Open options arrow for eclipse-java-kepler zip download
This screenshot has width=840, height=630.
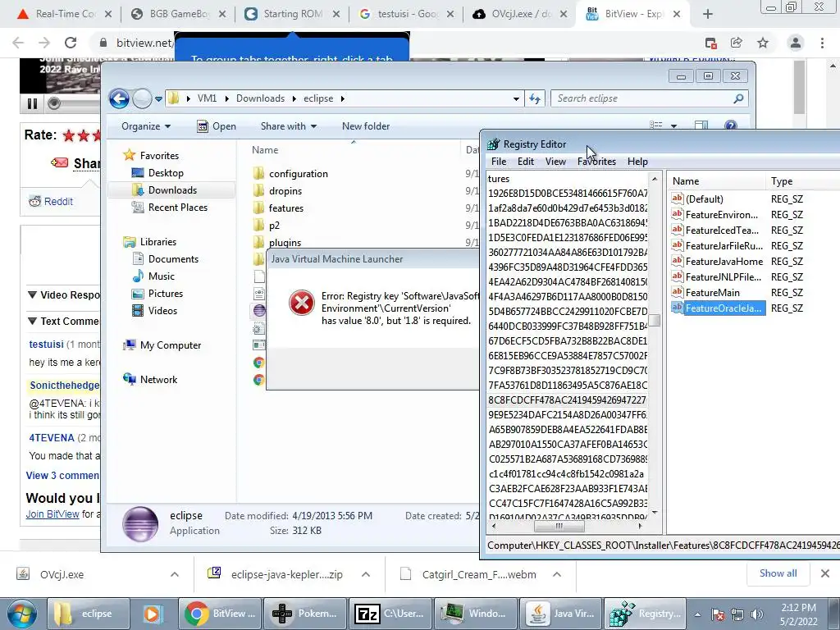coord(366,574)
